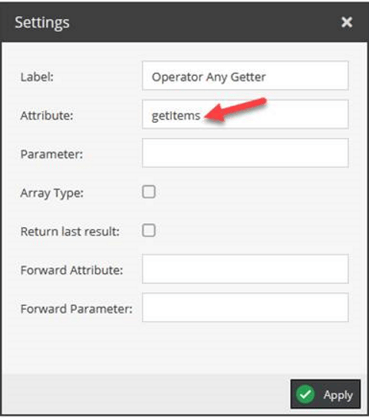Click the "Label:" caption text
Screen dimensions: 369x418
[37, 77]
